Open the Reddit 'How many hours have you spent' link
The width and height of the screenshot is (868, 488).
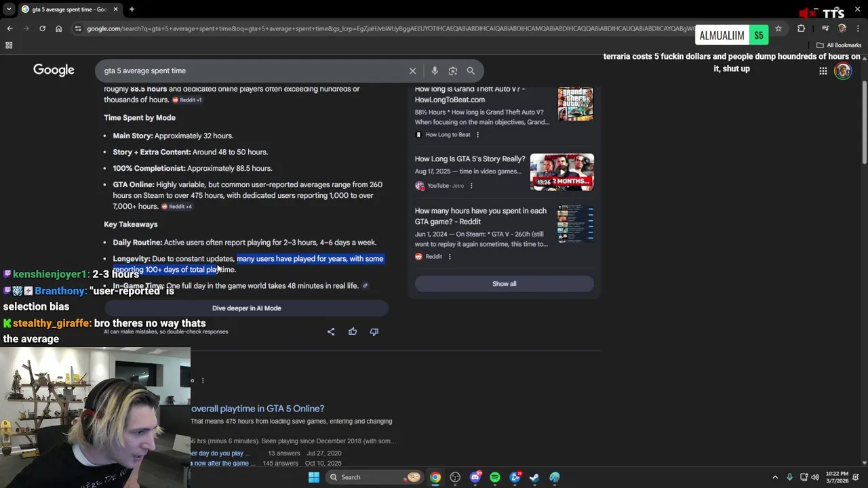(481, 216)
